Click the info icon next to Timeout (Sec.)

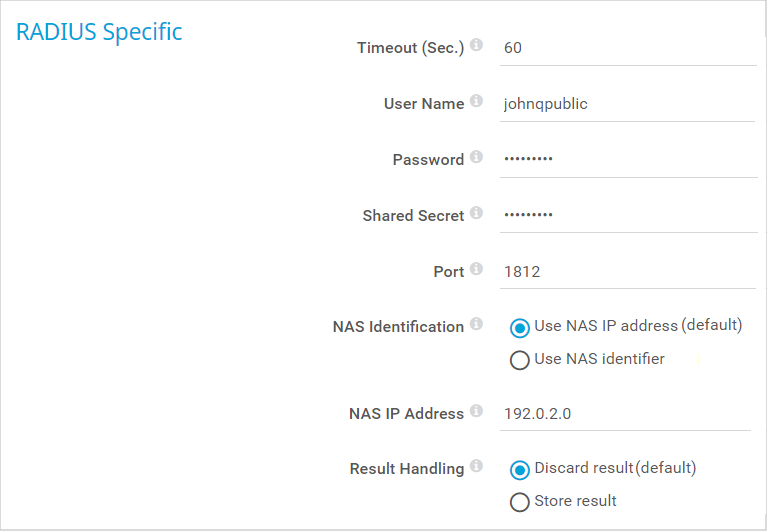click(x=476, y=45)
